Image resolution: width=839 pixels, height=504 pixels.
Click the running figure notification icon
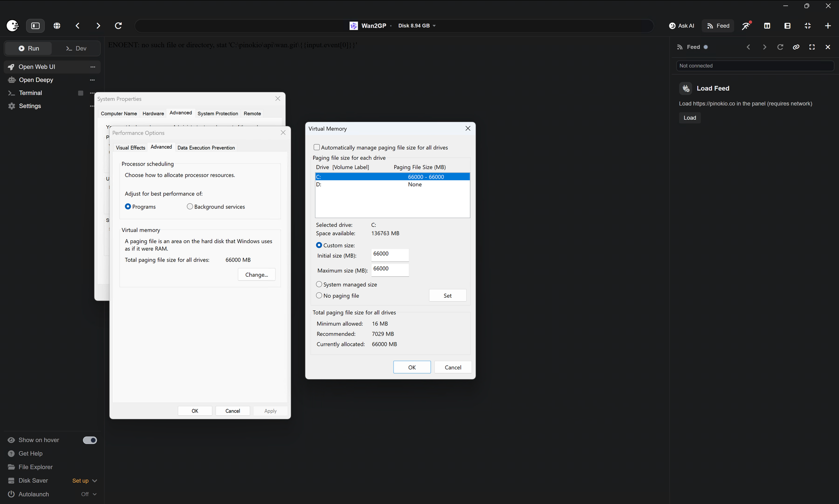(x=746, y=26)
